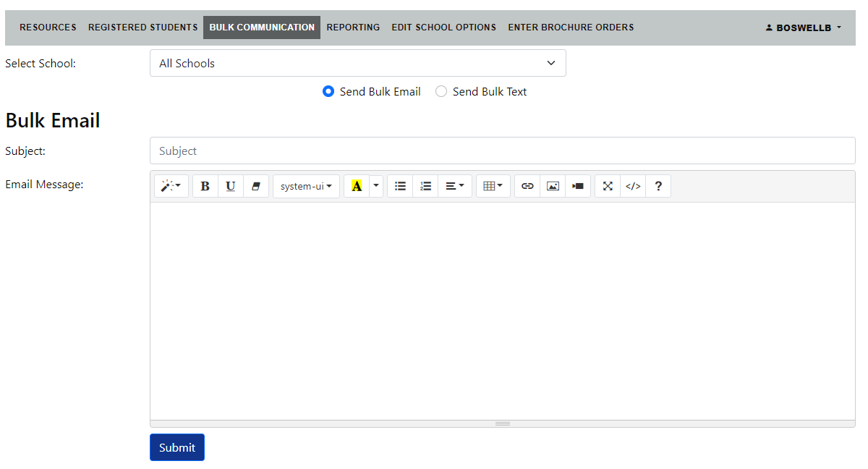Apply the yellow highlight font color
The width and height of the screenshot is (868, 469).
(357, 186)
